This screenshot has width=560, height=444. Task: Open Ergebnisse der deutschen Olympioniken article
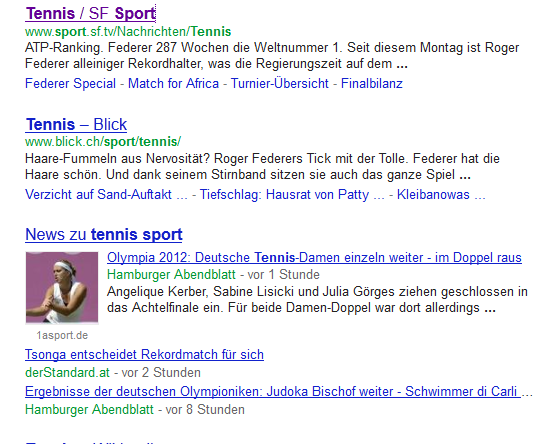point(273,391)
